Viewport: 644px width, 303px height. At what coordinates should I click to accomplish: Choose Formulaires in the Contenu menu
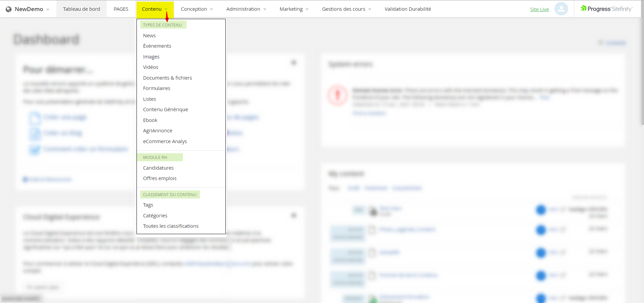[x=157, y=88]
